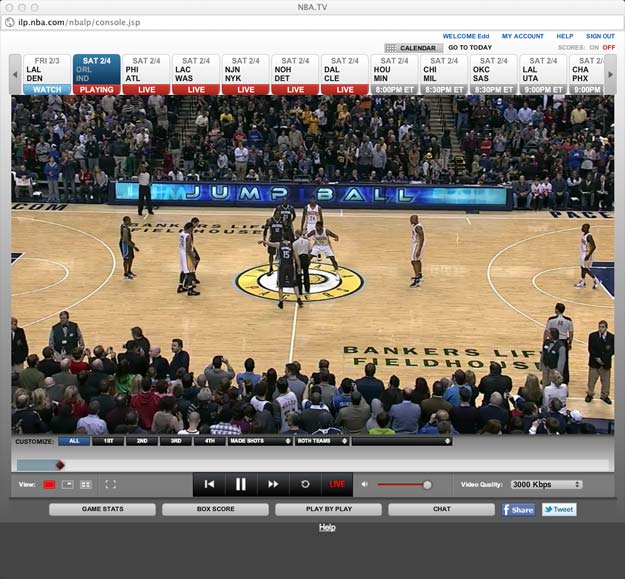
Task: Pause the video playback
Action: (x=241, y=484)
